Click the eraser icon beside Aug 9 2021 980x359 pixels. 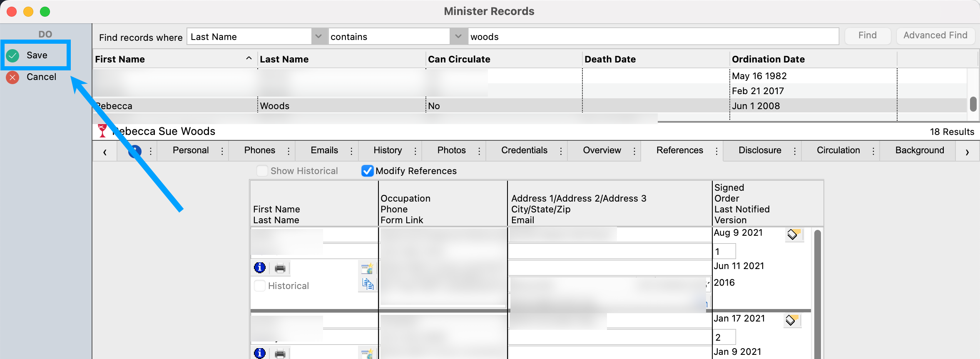[x=793, y=234]
